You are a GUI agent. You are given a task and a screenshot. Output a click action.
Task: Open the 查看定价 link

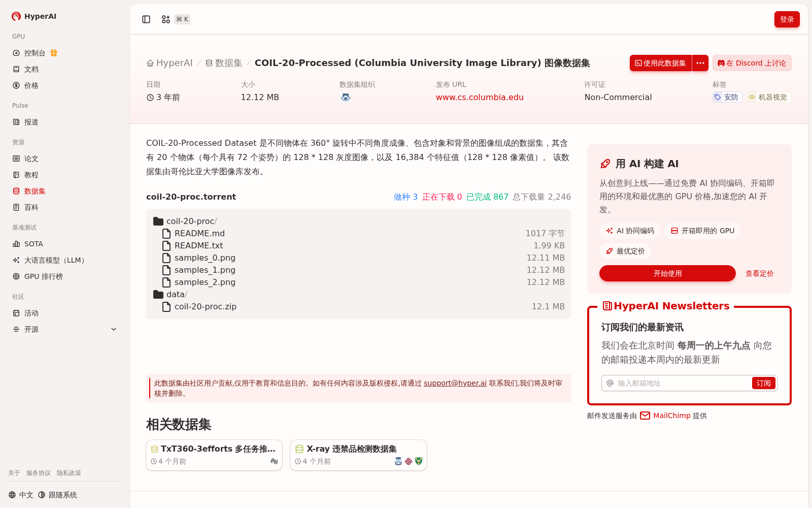[x=759, y=273]
